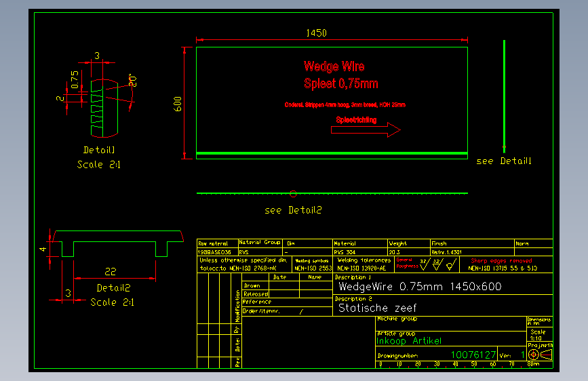
Task: Click the 'Detail2' view title
Action: coord(114,288)
